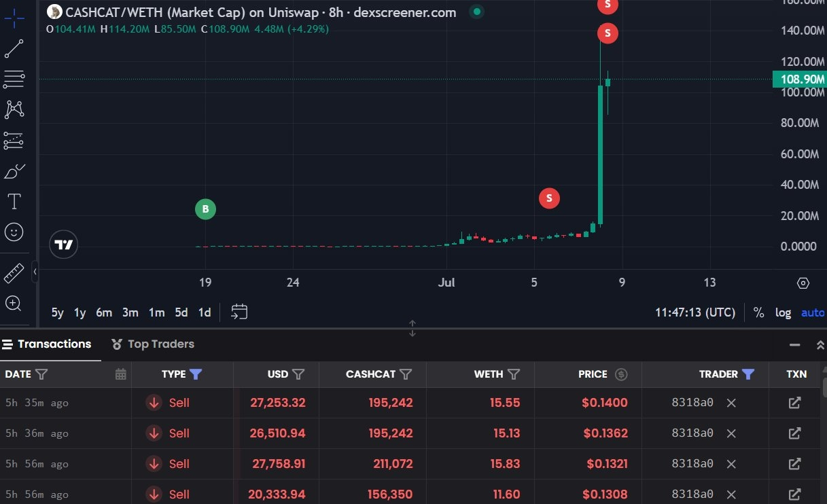
Task: Open the emoji icons tool
Action: (14, 232)
